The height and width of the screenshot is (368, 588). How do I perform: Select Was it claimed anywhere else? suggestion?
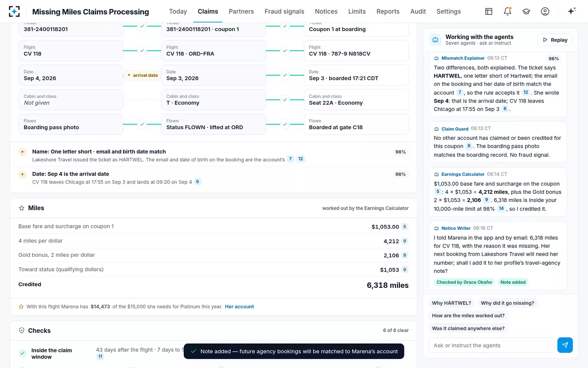tap(468, 328)
